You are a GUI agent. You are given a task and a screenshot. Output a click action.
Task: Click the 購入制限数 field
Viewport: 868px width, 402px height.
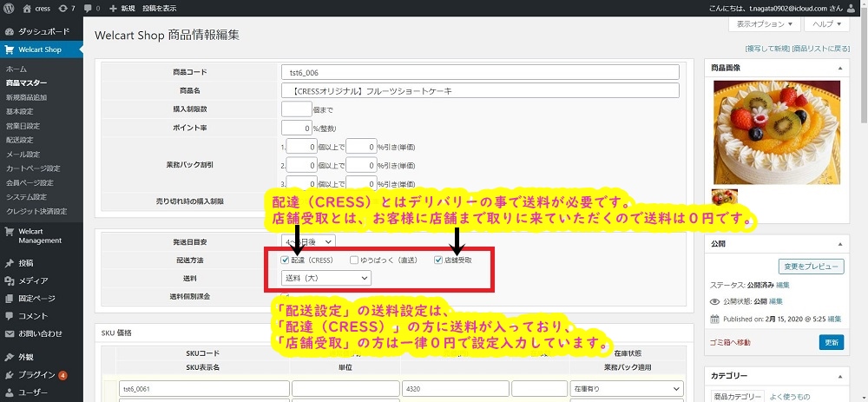296,109
